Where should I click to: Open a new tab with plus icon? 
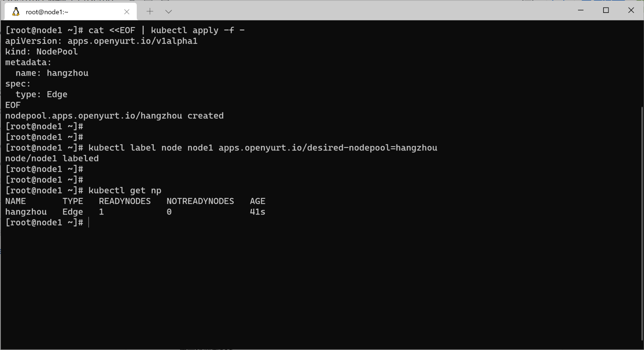(150, 11)
